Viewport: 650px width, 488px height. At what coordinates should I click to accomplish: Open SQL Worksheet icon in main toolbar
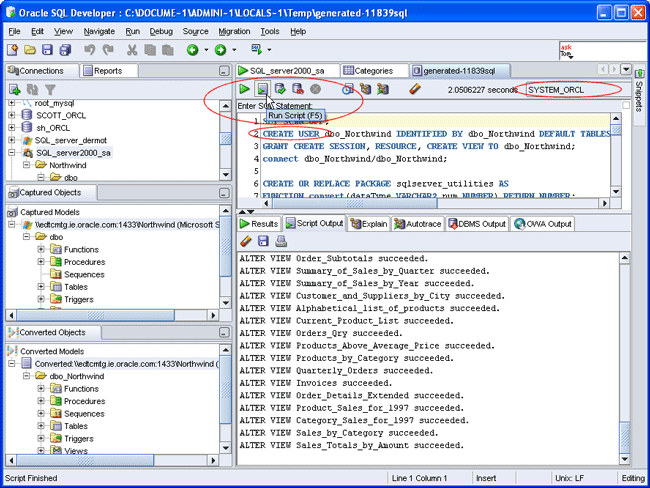click(257, 50)
